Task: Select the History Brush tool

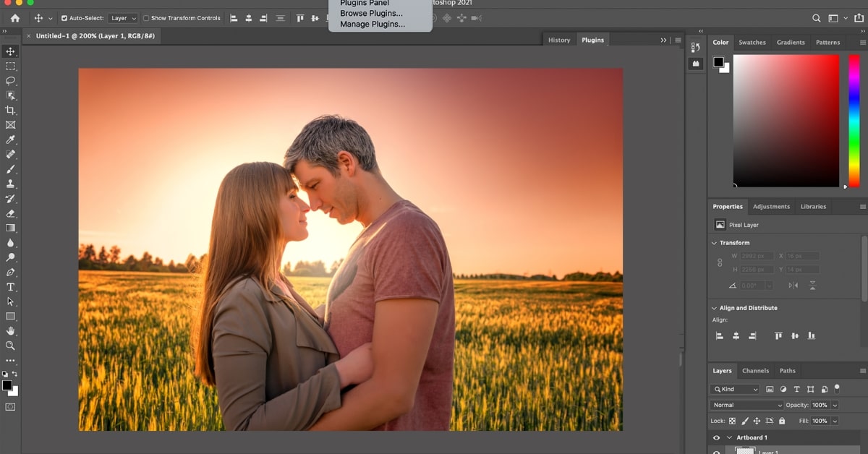Action: pos(10,199)
